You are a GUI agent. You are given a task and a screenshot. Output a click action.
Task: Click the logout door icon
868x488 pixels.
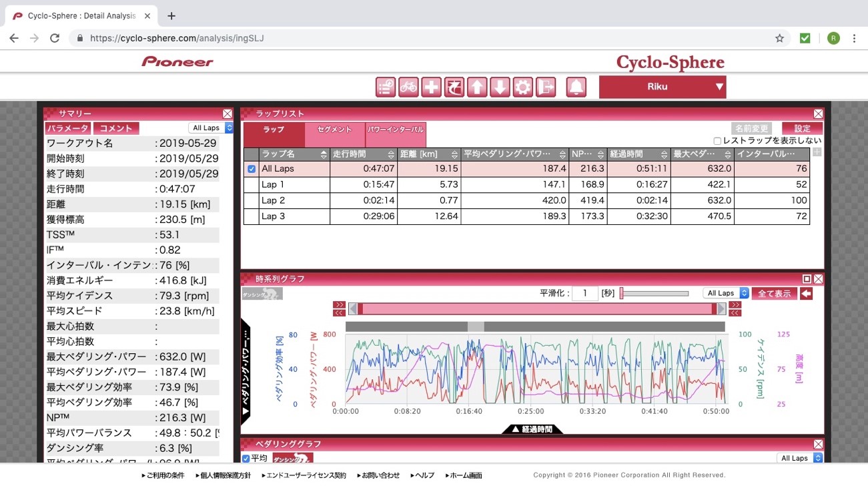coord(546,87)
